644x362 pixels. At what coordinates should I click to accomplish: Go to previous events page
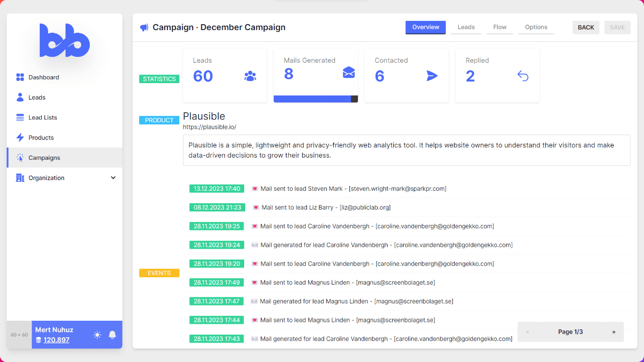click(x=528, y=332)
